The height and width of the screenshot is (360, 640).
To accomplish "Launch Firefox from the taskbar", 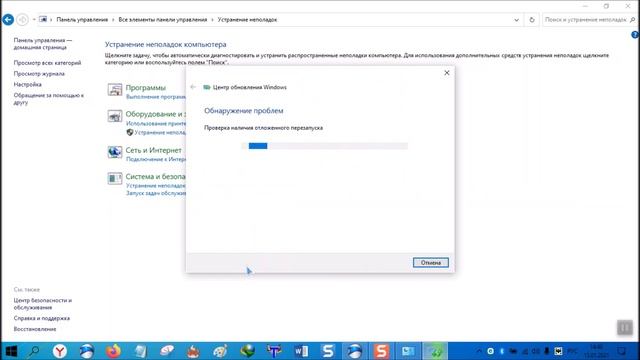I will [113, 351].
